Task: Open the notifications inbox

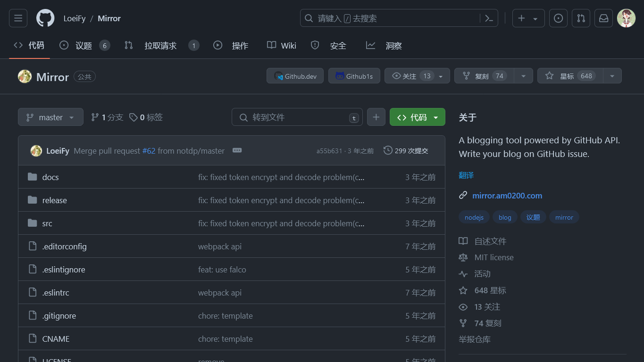Action: pos(603,18)
